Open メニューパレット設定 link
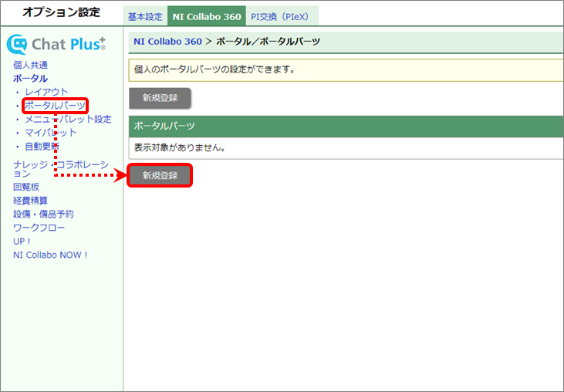Viewport: 564px width, 392px height. click(69, 119)
